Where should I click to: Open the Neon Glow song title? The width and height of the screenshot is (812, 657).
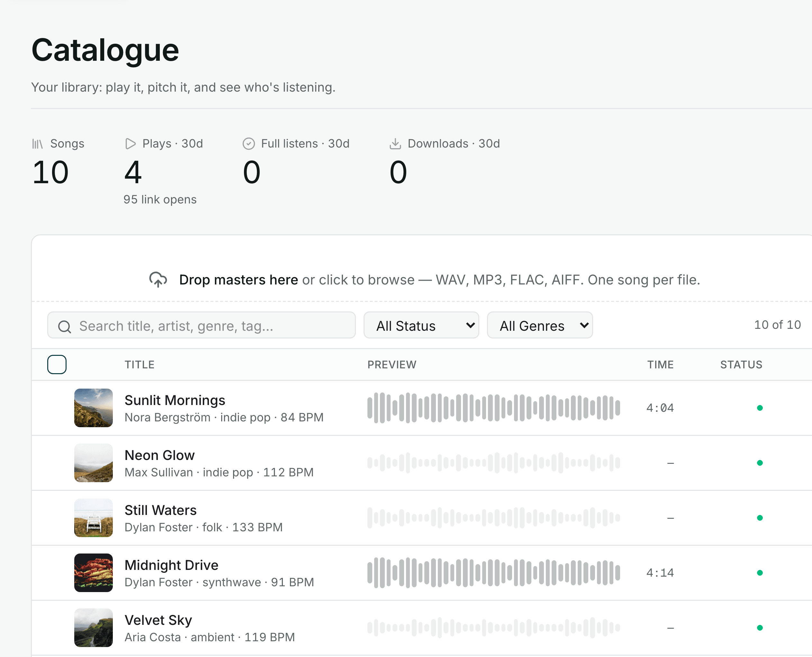tap(160, 455)
